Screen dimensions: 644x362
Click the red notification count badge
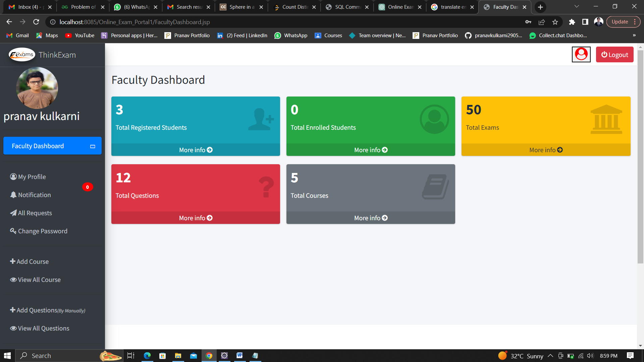coord(88,187)
